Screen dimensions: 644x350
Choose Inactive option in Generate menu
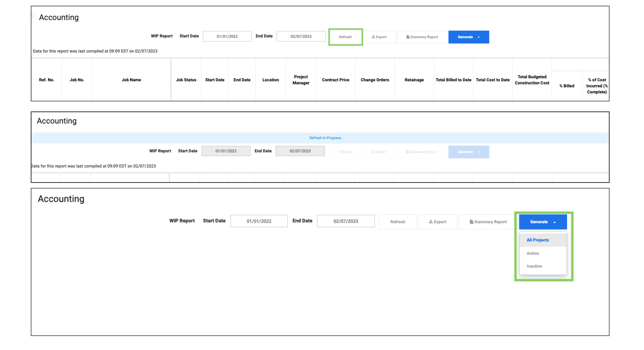[534, 266]
